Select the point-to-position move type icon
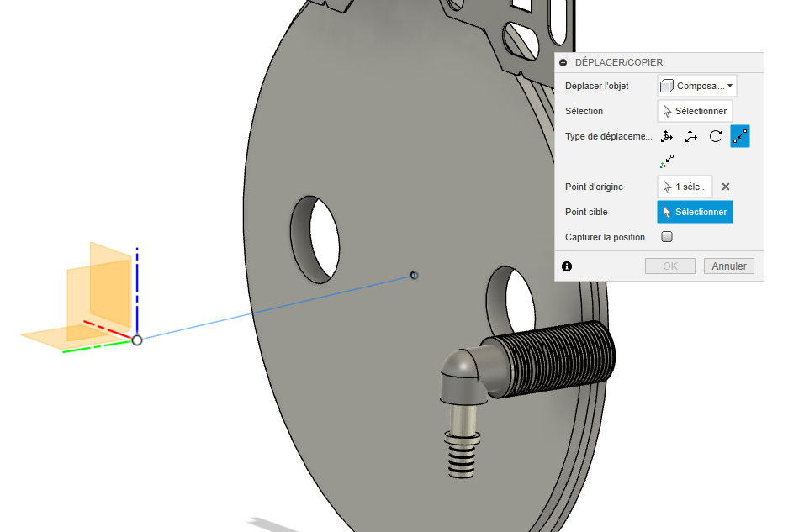Screen dimensions: 804x532 coord(667,161)
